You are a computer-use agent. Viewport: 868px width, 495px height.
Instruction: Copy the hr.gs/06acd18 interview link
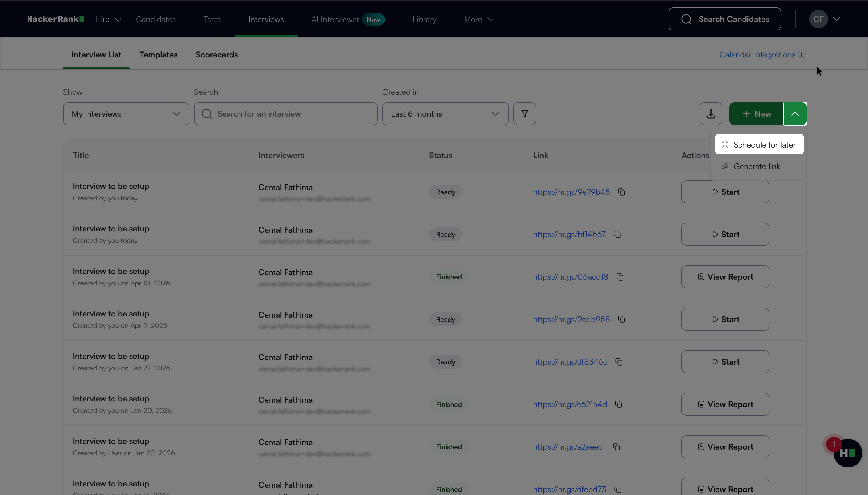[620, 277]
